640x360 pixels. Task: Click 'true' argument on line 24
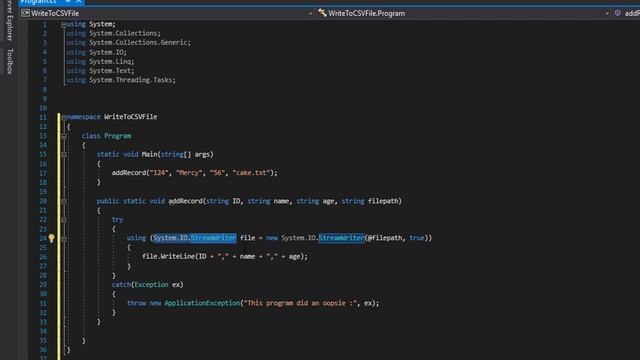pyautogui.click(x=417, y=238)
